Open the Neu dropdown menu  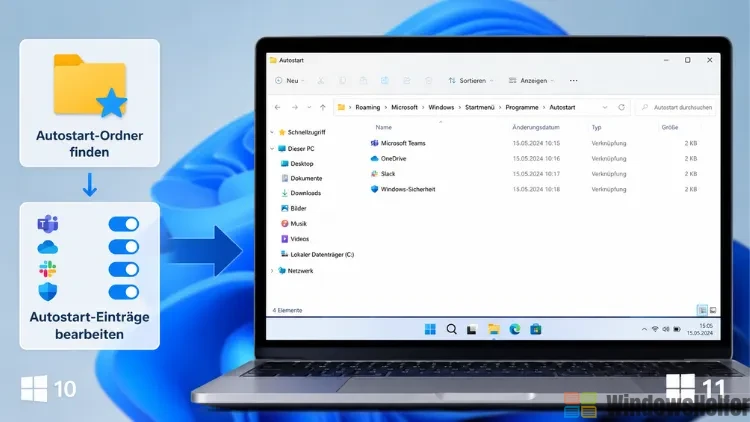point(290,81)
